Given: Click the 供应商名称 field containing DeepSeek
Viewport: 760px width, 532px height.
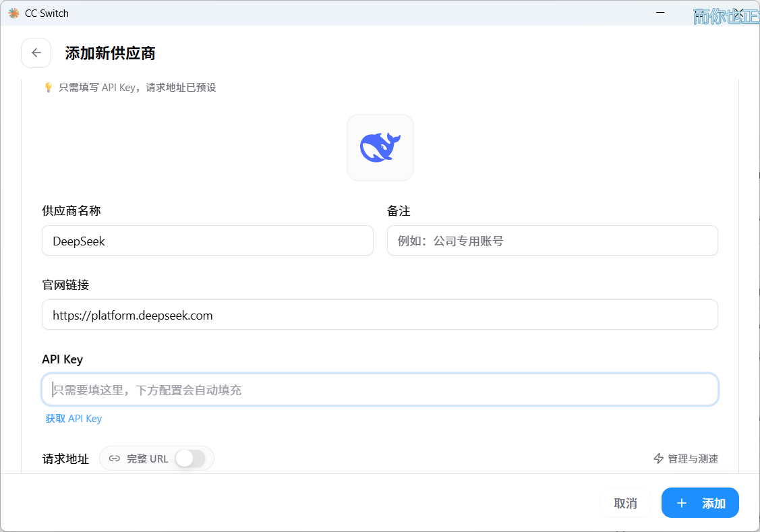Looking at the screenshot, I should point(208,240).
